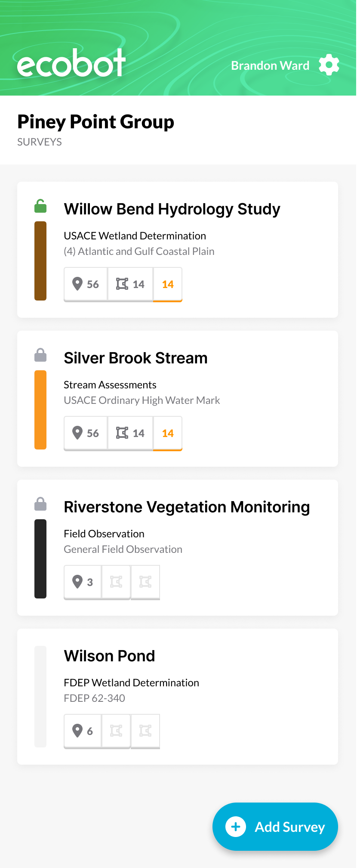Toggle the lock on Silver Brook Stream
This screenshot has width=357, height=868.
point(40,355)
